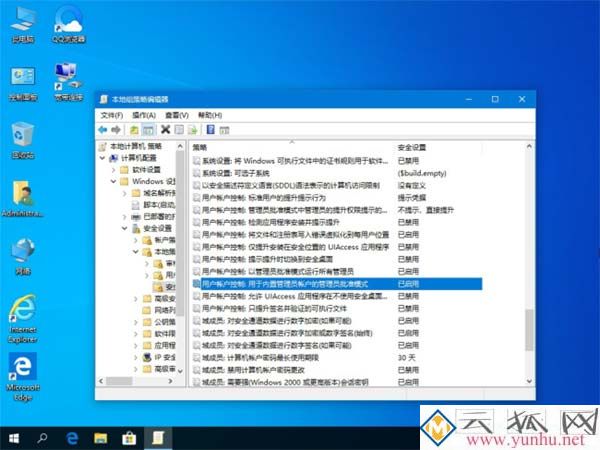Open File Explorer from the taskbar
This screenshot has height=450, width=600.
tap(101, 438)
